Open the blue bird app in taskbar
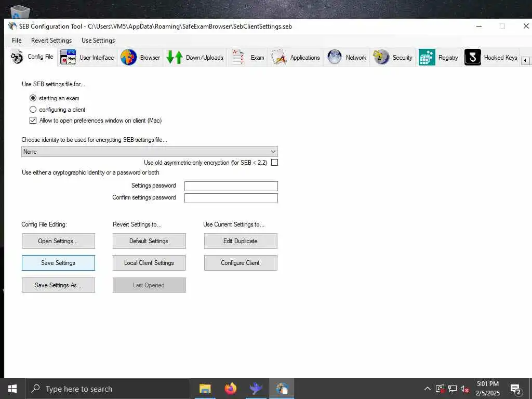Image resolution: width=532 pixels, height=399 pixels. (x=256, y=389)
